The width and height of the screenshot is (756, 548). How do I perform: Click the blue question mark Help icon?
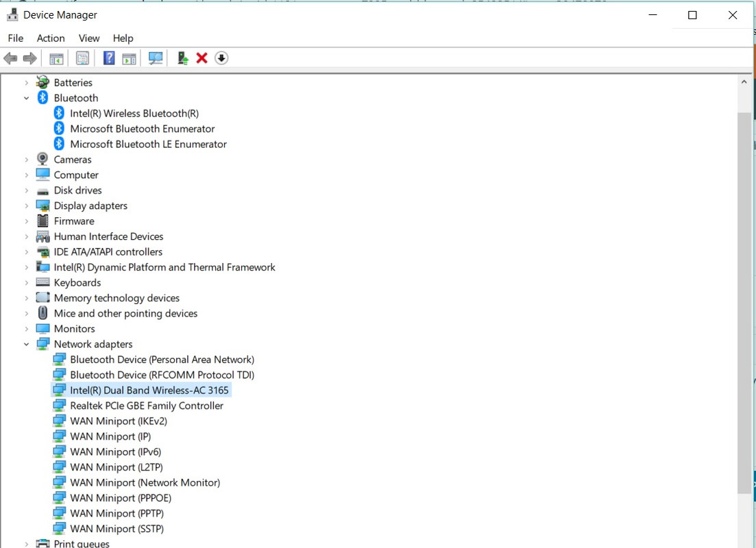pyautogui.click(x=109, y=58)
